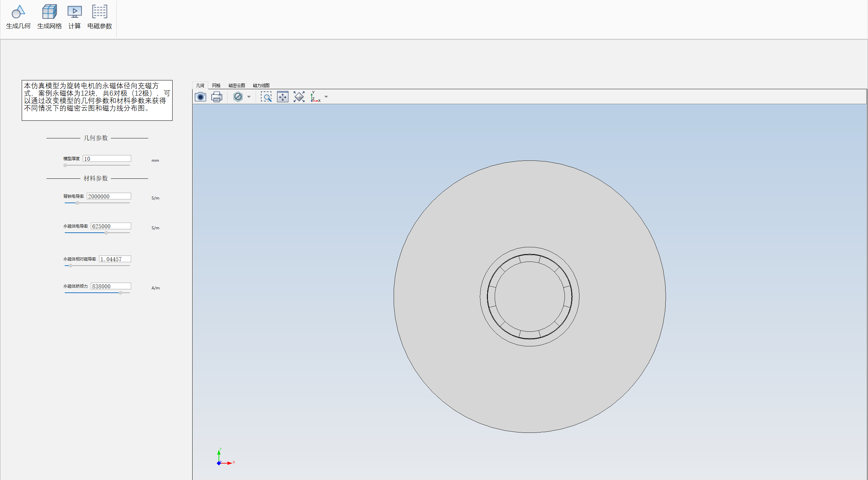Click the axis triad in the graphics corner
The height and width of the screenshot is (480, 868).
[225, 457]
